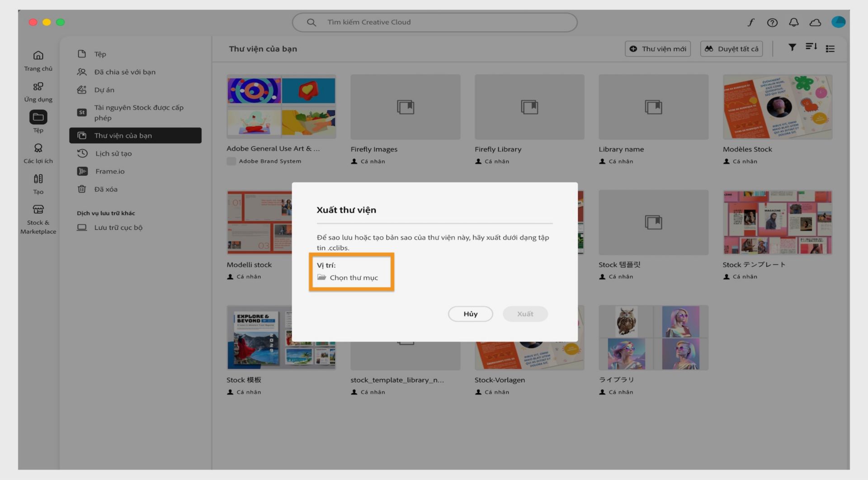This screenshot has width=868, height=480.
Task: Click the Duyệt tất cả button
Action: click(731, 49)
